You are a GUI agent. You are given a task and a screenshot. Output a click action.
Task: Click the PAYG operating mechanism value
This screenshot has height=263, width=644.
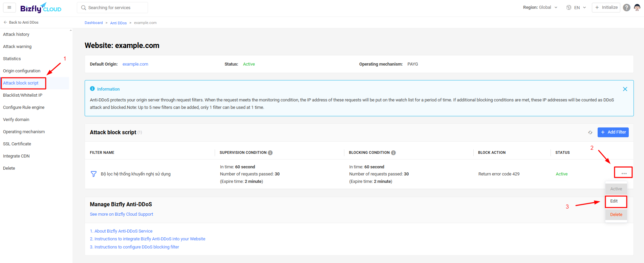pyautogui.click(x=413, y=64)
